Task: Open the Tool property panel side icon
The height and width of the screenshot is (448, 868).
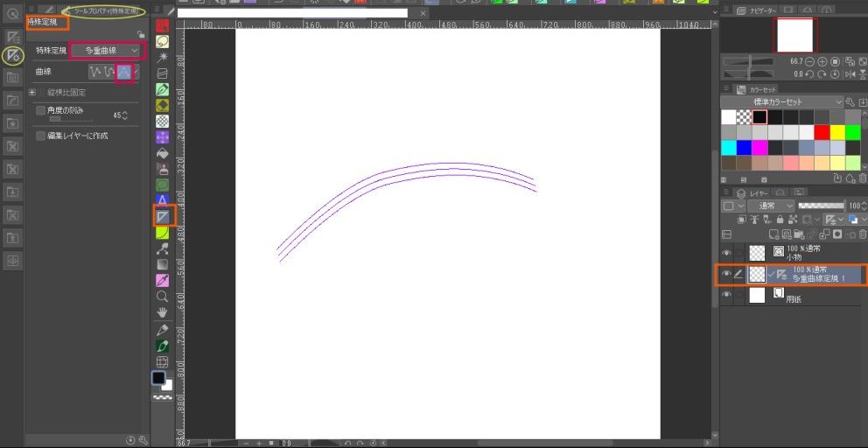Action: (11, 55)
